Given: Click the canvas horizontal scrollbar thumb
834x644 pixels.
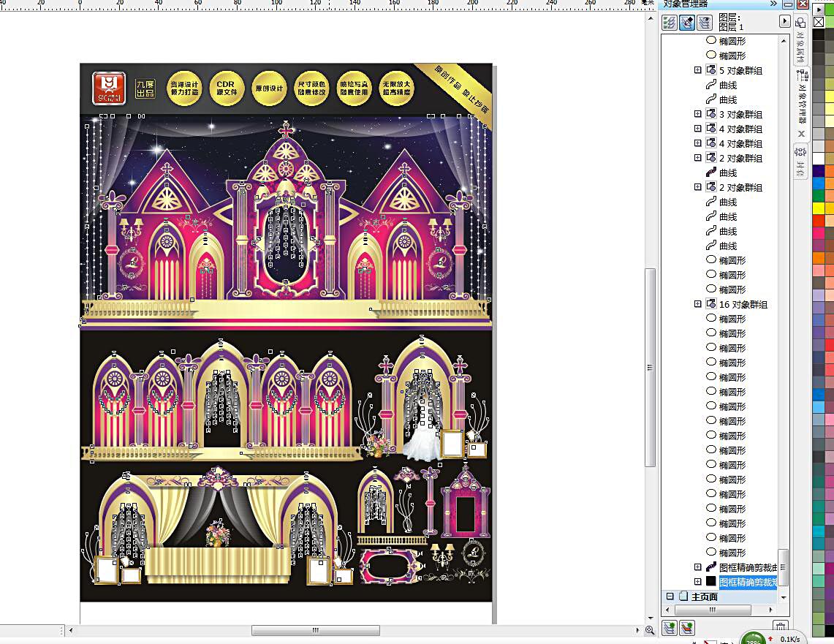Looking at the screenshot, I should point(316,630).
